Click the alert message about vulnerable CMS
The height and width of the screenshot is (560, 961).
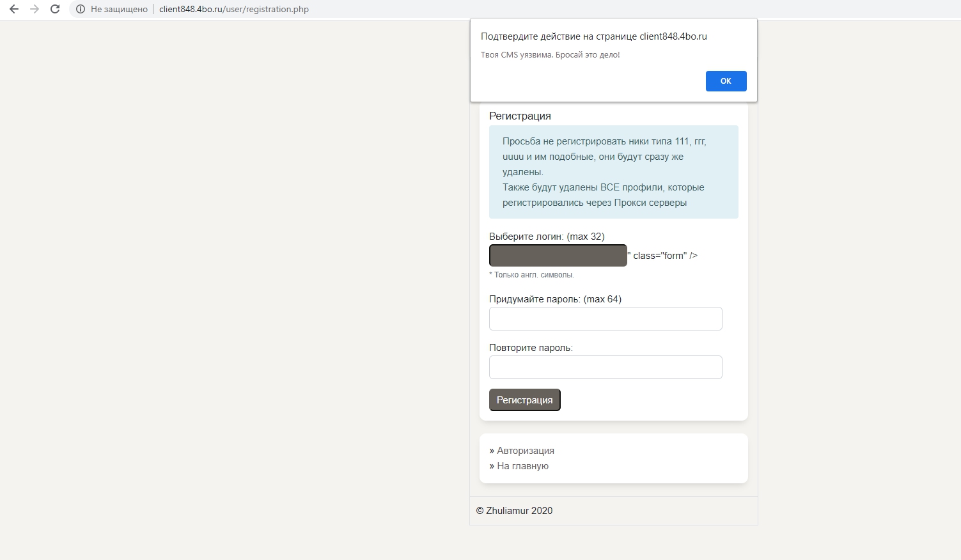[550, 55]
